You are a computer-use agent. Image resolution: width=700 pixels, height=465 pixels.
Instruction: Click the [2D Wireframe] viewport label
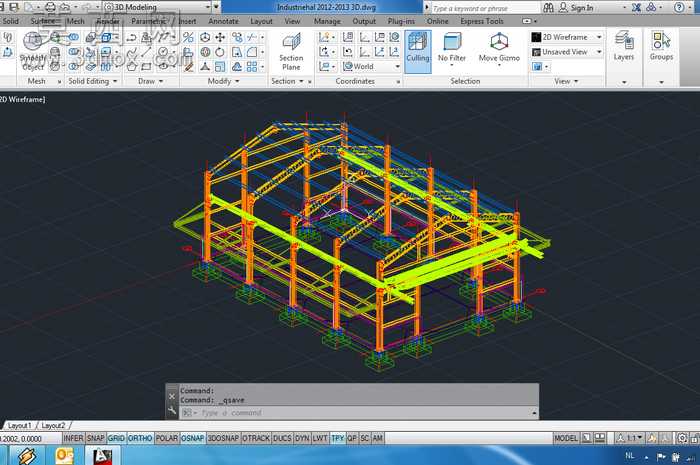pyautogui.click(x=22, y=100)
